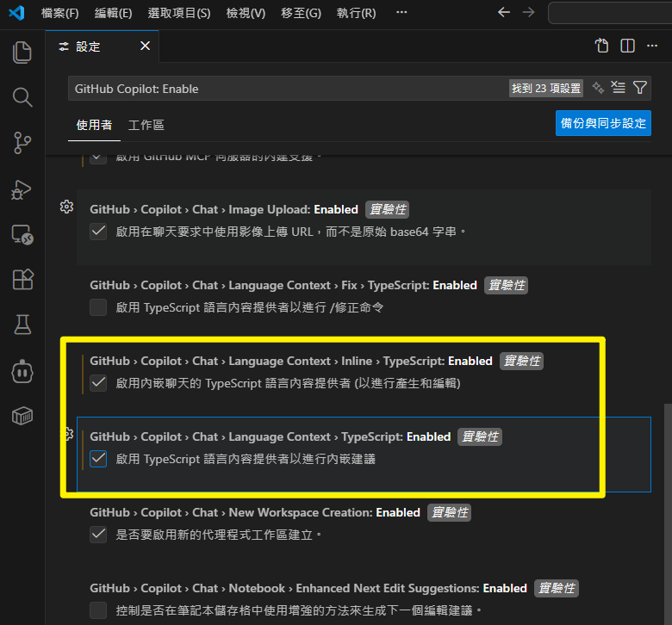Click 實驗性 badge on Image Upload setting
Screen dimensions: 672x625
coord(388,209)
